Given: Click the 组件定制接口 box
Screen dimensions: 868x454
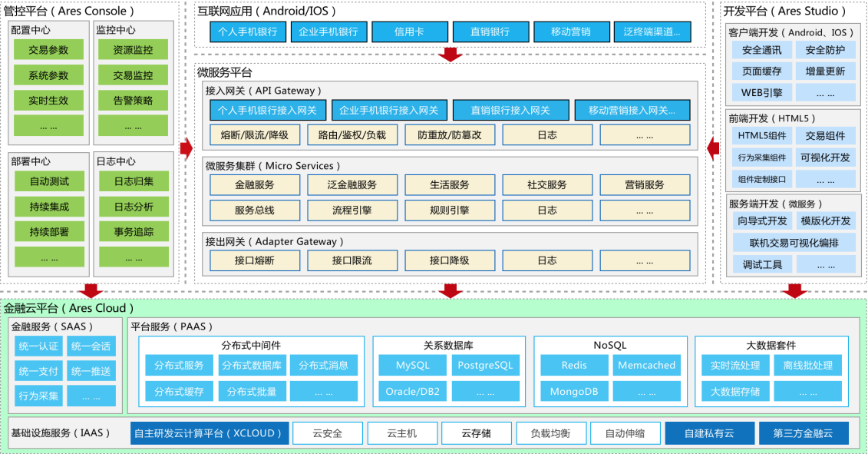Looking at the screenshot, I should (762, 179).
